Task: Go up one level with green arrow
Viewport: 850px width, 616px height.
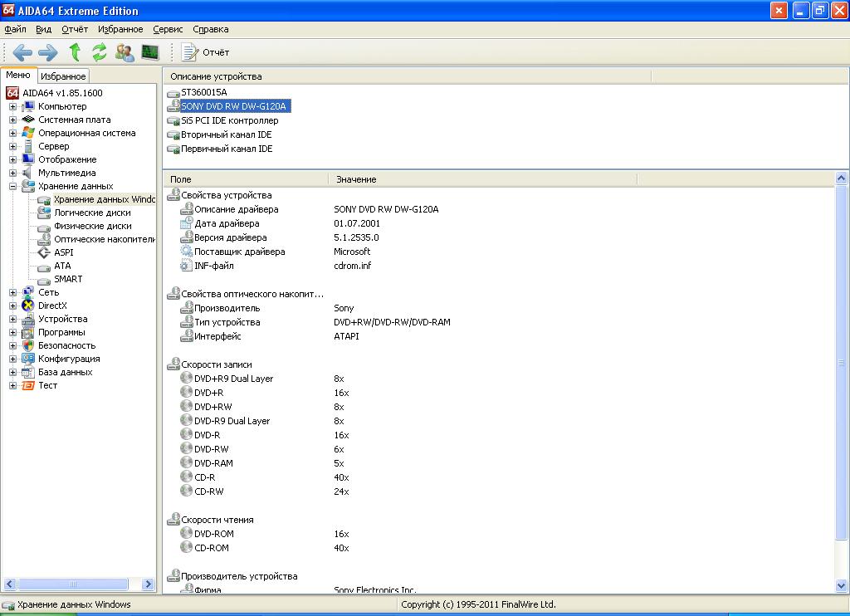Action: click(75, 52)
